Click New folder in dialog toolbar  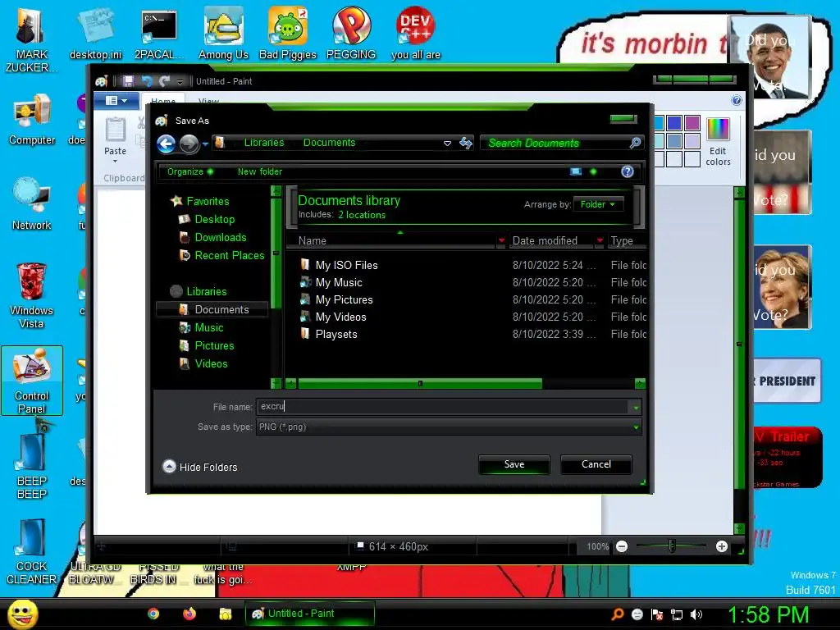(x=260, y=171)
